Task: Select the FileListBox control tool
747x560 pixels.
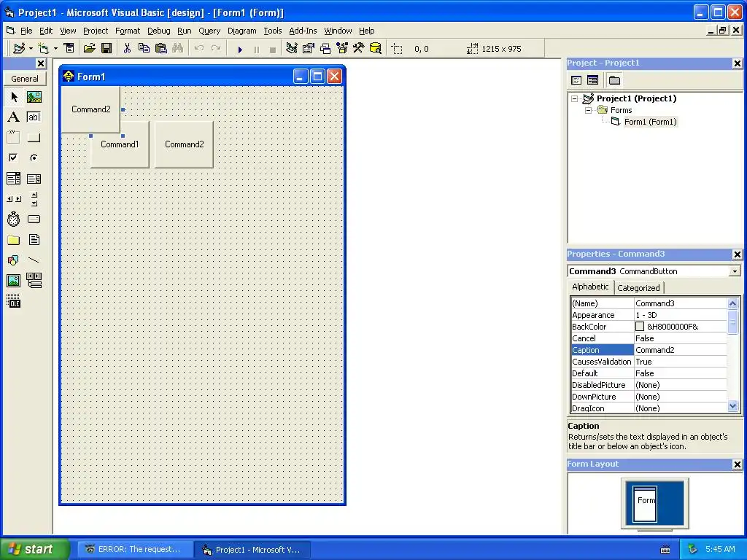Action: [x=34, y=239]
